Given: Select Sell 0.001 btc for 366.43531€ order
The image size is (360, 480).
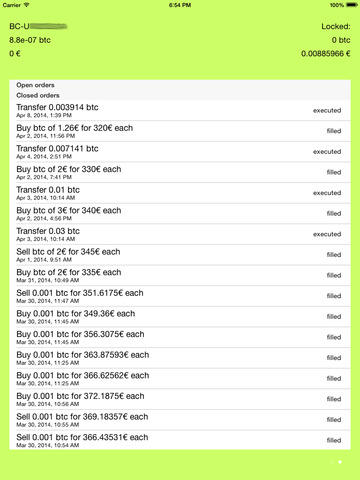Looking at the screenshot, I should pyautogui.click(x=180, y=440).
